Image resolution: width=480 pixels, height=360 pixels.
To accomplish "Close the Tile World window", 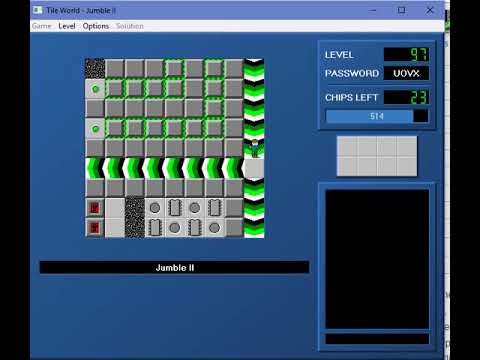I will (430, 10).
